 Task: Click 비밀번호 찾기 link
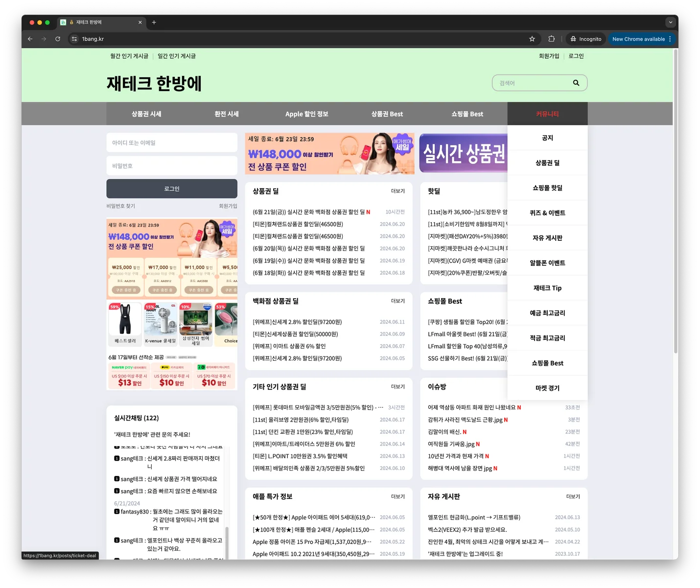tap(121, 206)
